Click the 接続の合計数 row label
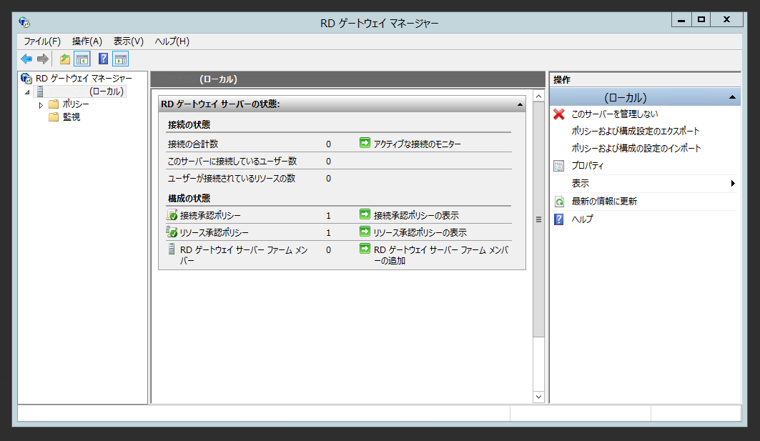 click(x=192, y=144)
